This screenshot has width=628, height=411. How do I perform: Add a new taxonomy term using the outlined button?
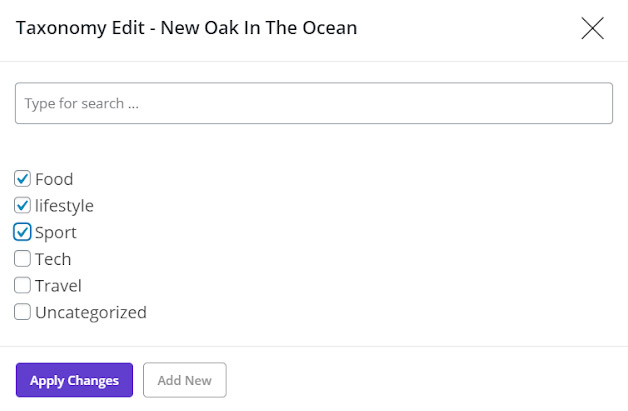click(185, 380)
